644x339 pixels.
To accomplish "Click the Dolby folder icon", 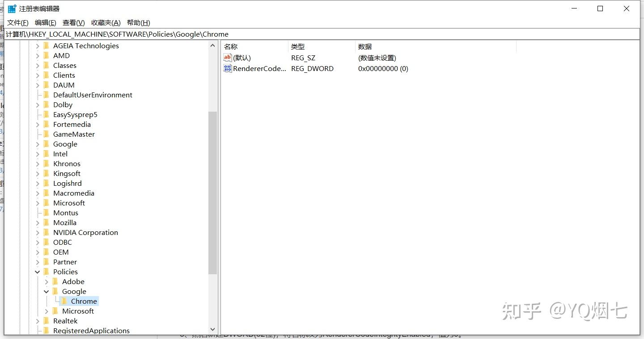I will coord(47,105).
